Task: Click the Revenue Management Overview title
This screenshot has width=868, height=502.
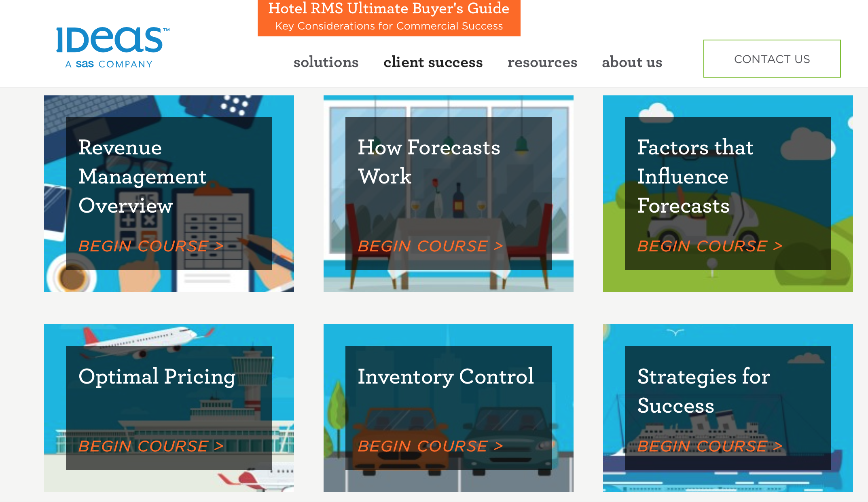Action: pos(142,177)
